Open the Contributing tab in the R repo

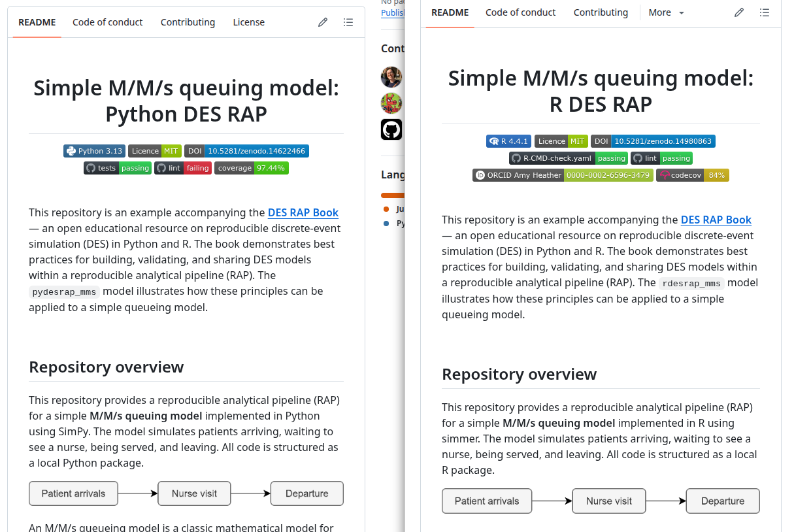point(601,12)
